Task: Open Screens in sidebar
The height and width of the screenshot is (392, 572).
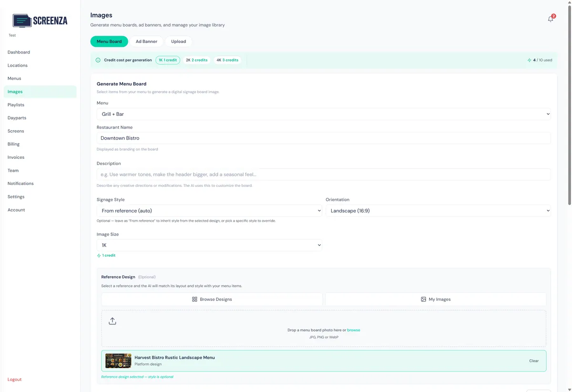Action: [x=40, y=131]
